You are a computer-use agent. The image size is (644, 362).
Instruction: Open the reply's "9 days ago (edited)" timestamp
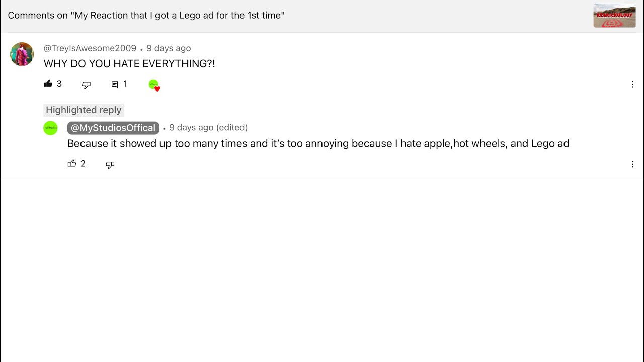[208, 128]
